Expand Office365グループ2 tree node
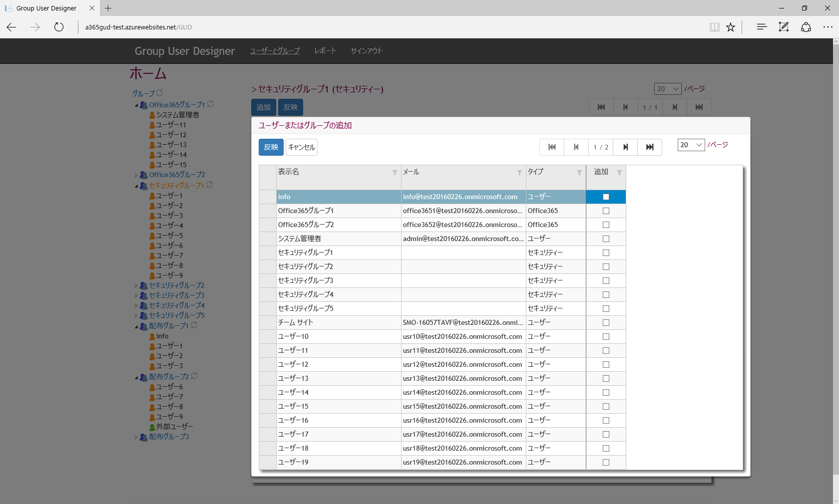 (x=136, y=175)
